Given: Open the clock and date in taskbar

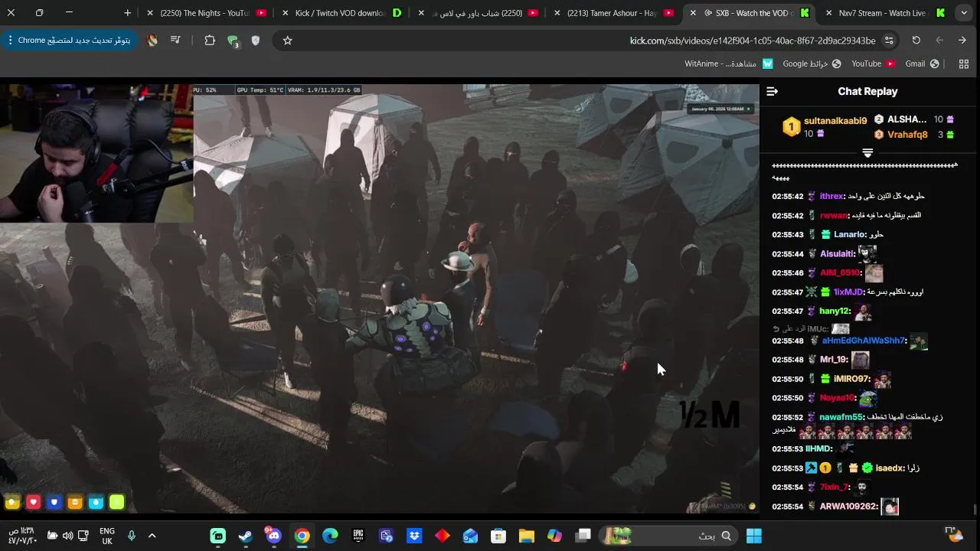Looking at the screenshot, I should click(x=21, y=536).
